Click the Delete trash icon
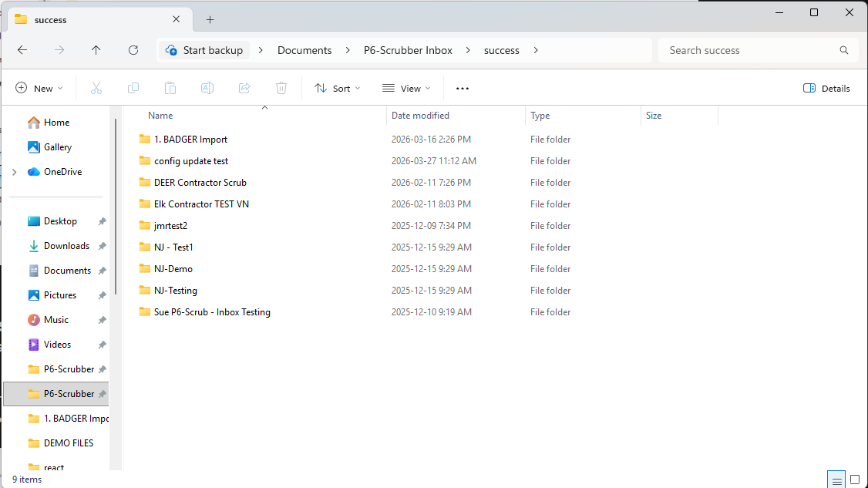868x488 pixels. [281, 88]
